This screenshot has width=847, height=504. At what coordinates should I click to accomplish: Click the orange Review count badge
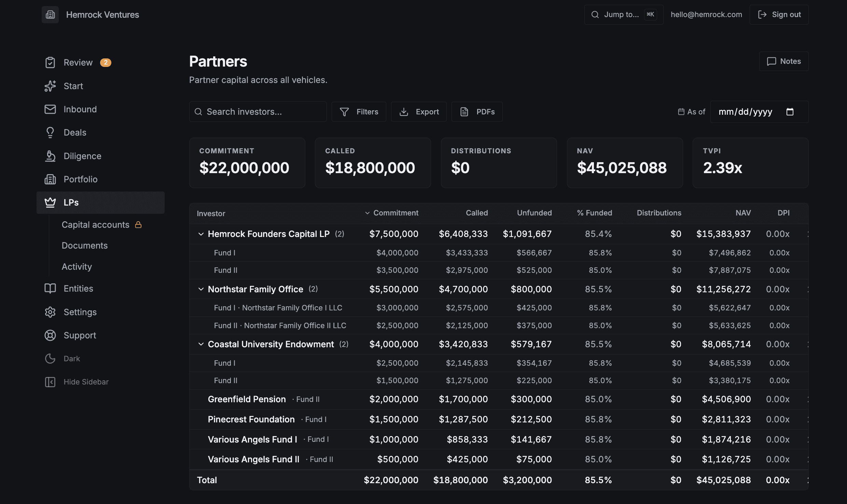coord(106,62)
